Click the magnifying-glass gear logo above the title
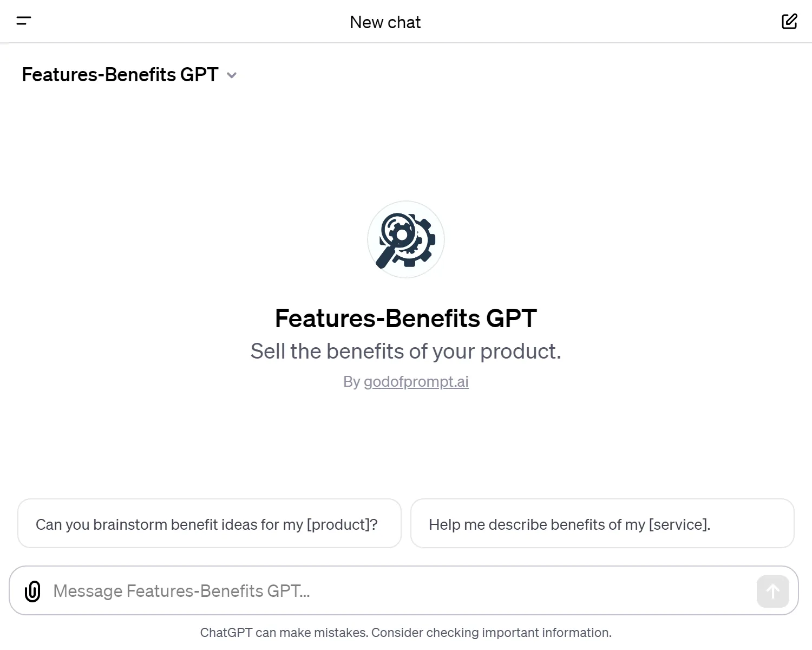The image size is (812, 650). pyautogui.click(x=406, y=240)
